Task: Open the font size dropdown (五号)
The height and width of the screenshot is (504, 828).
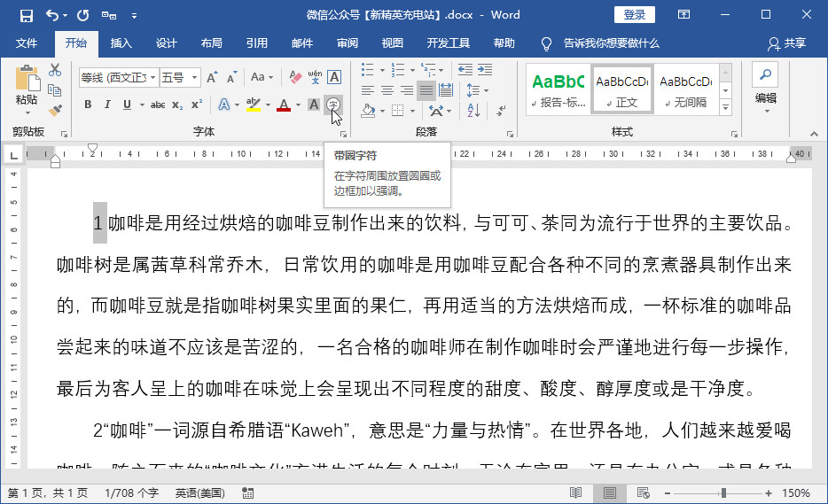Action: (x=195, y=78)
